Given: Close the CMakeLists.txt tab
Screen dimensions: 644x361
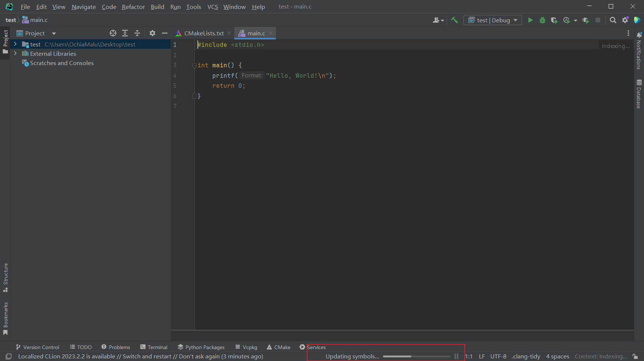Looking at the screenshot, I should click(229, 33).
